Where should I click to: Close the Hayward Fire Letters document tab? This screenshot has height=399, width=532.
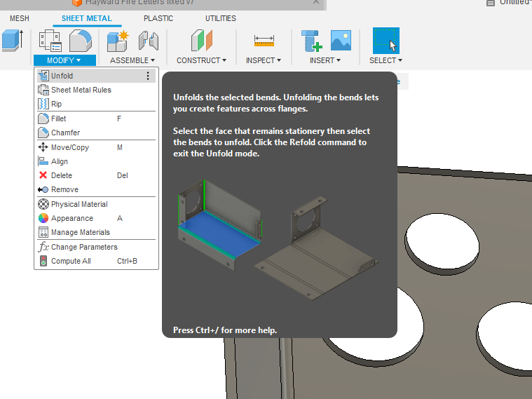point(316,2)
